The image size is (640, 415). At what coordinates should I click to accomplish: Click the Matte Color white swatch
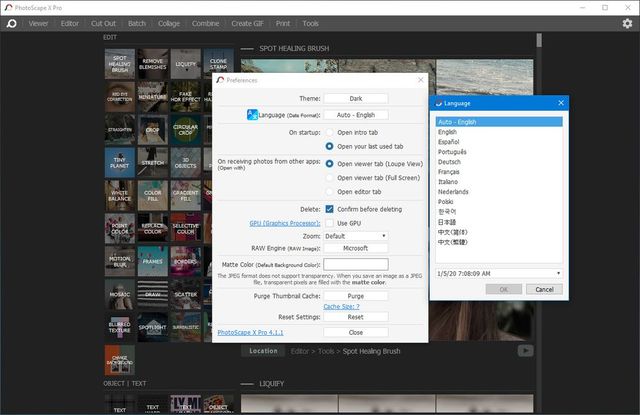(x=355, y=264)
